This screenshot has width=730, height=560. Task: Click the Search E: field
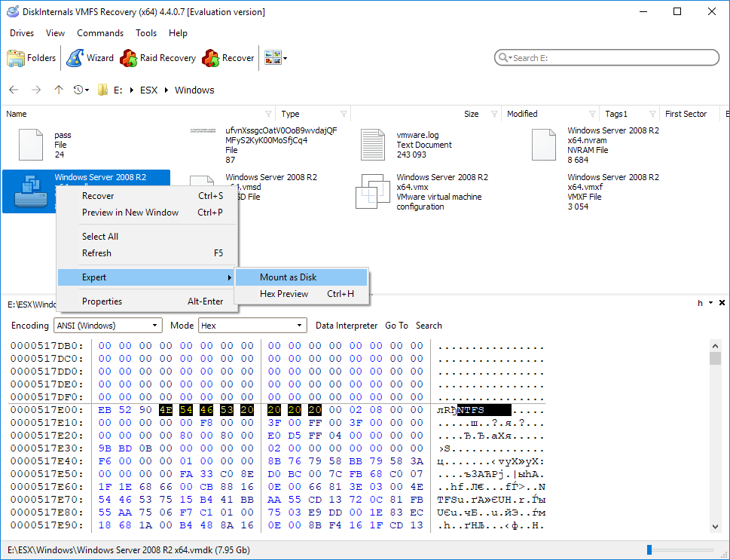[x=606, y=58]
